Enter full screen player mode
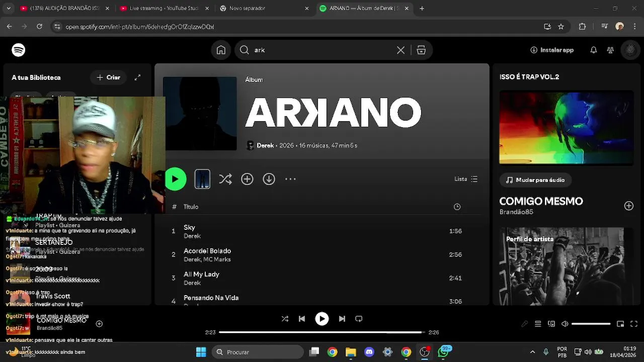 pos(634,324)
